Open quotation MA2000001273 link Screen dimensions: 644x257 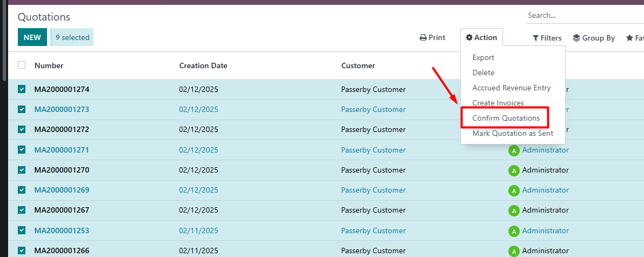(x=62, y=109)
